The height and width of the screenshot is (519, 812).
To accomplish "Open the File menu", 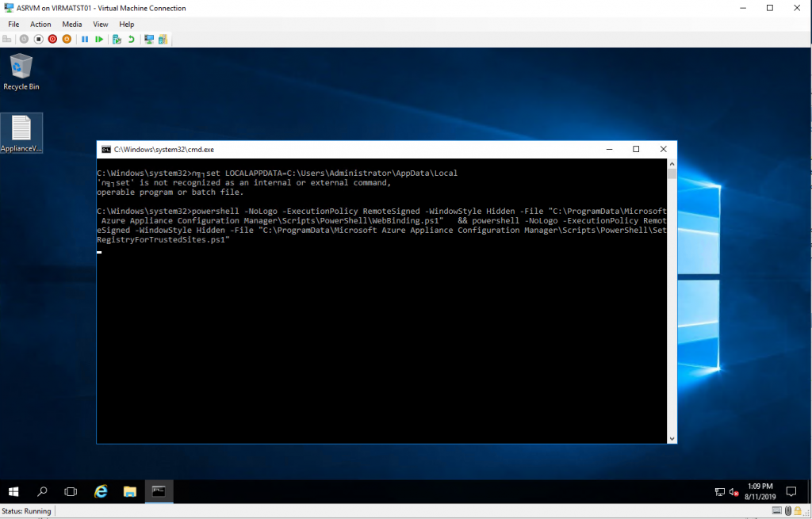I will click(13, 25).
